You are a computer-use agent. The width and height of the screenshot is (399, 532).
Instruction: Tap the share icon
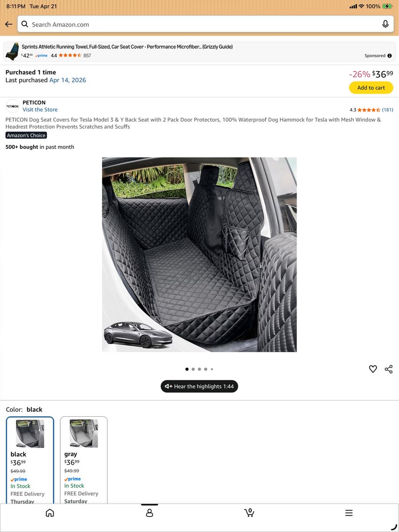point(389,369)
